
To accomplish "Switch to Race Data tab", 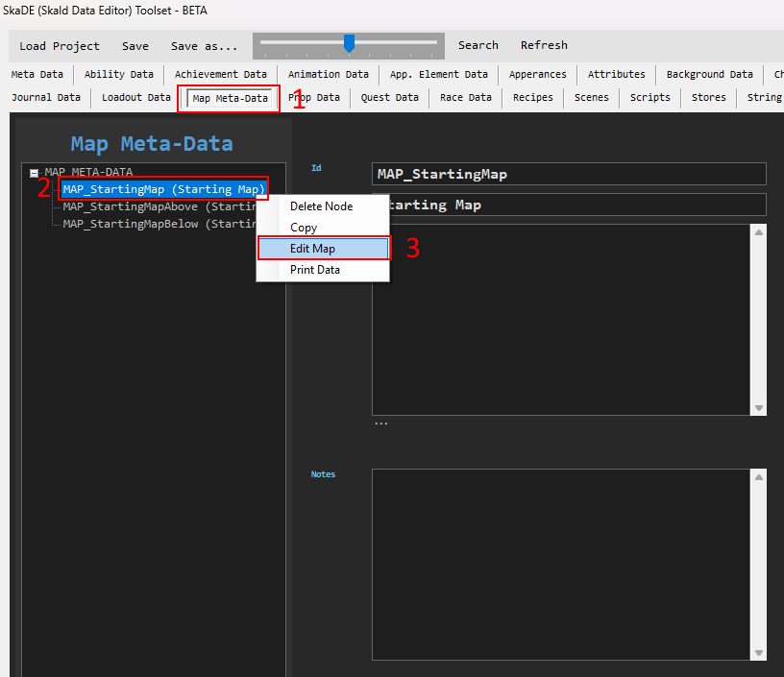I will pos(465,97).
